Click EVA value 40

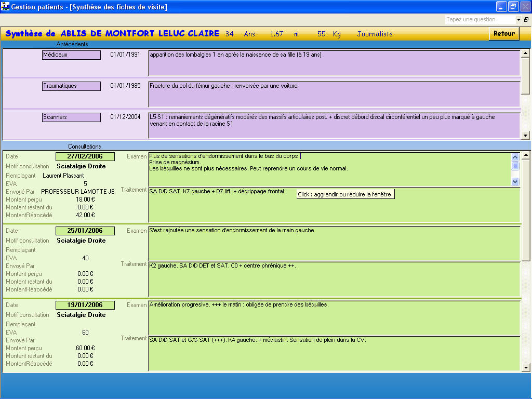coord(85,258)
